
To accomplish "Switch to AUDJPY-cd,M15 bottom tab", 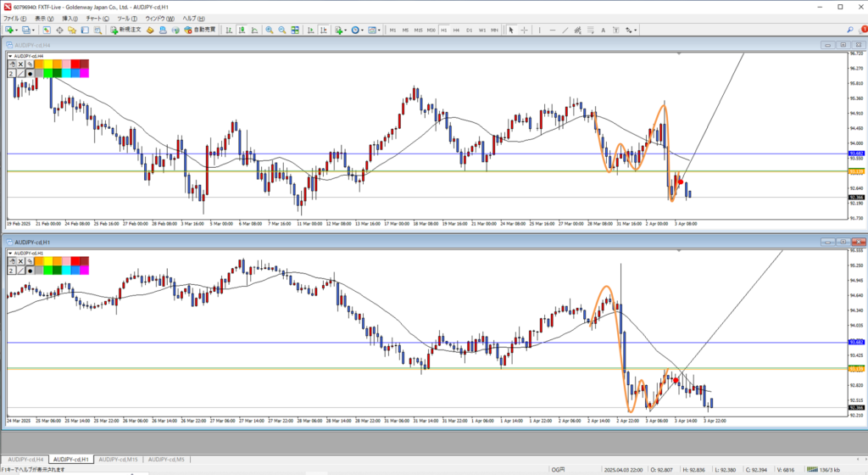I will coord(118,460).
